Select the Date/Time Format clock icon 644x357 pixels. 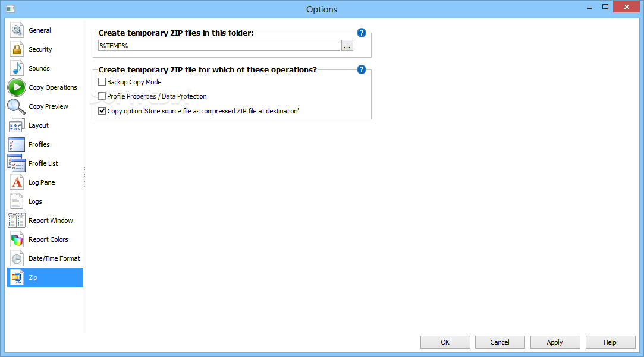[x=17, y=258]
